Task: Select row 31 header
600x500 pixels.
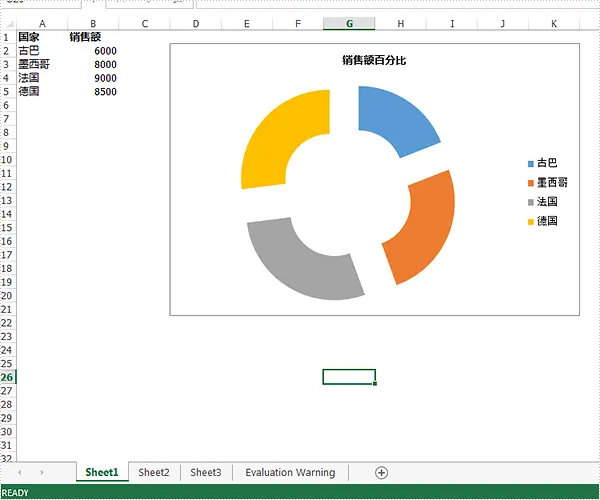Action: [x=7, y=445]
